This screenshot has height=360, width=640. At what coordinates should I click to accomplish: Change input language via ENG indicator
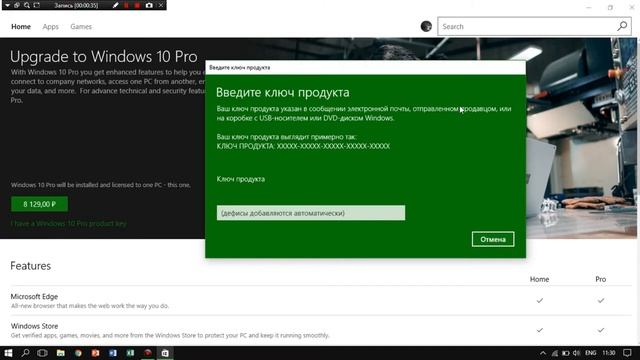pyautogui.click(x=590, y=353)
